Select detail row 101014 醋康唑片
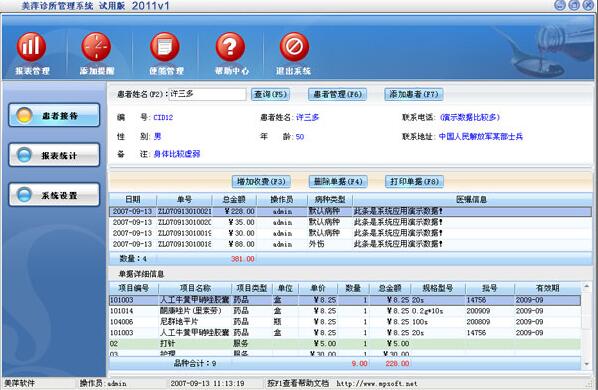The width and height of the screenshot is (598, 390). 345,311
